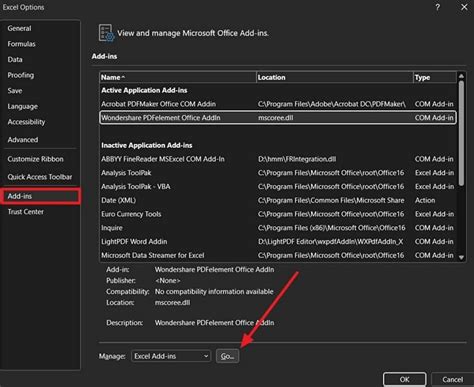Screen dimensions: 474x387
Task: Click the D:\hmm\FRIntegration.dll location cell
Action: click(297, 159)
